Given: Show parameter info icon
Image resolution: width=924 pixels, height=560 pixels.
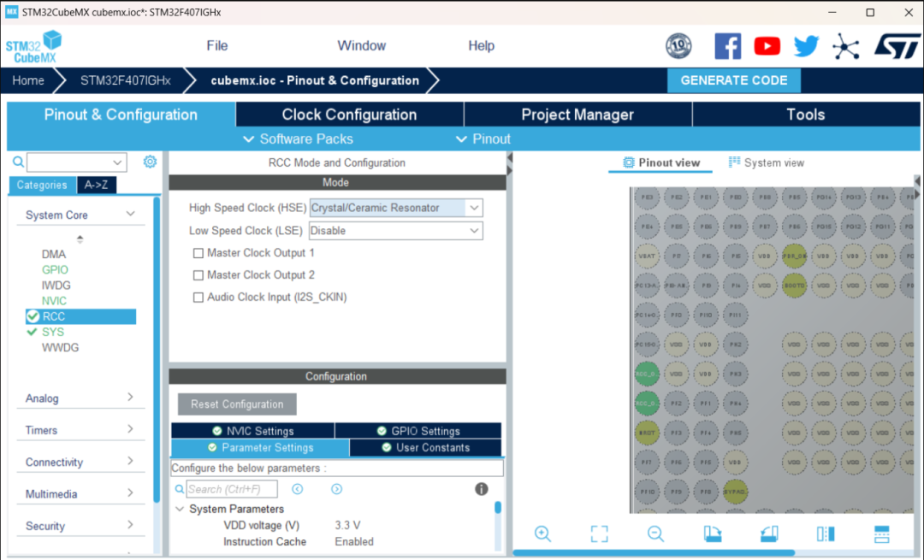Looking at the screenshot, I should (x=482, y=489).
